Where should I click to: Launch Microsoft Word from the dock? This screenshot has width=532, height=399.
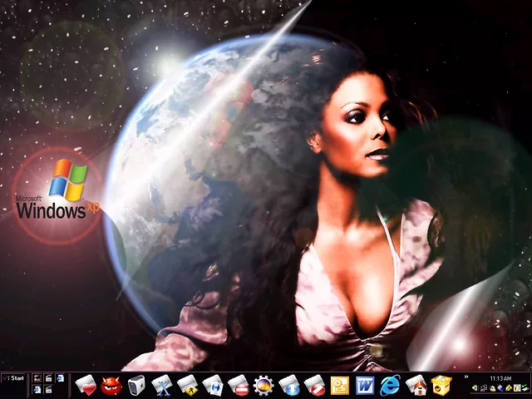point(365,386)
